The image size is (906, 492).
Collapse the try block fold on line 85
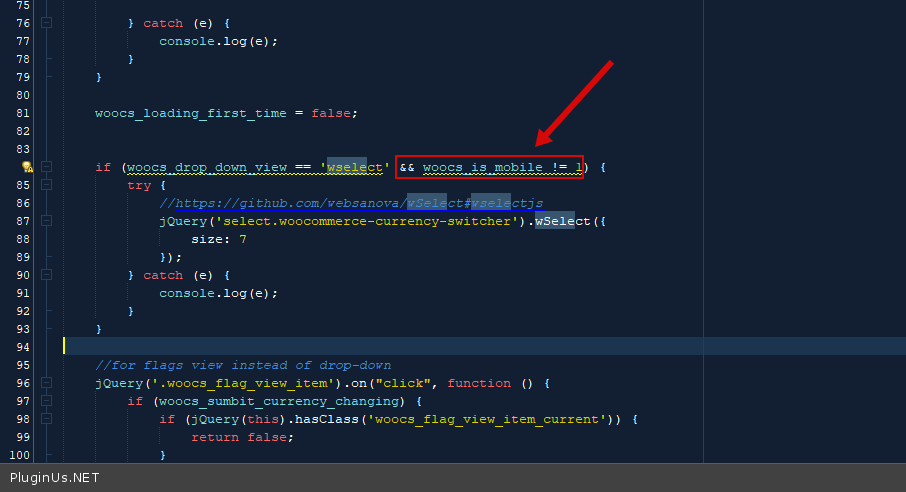point(46,185)
